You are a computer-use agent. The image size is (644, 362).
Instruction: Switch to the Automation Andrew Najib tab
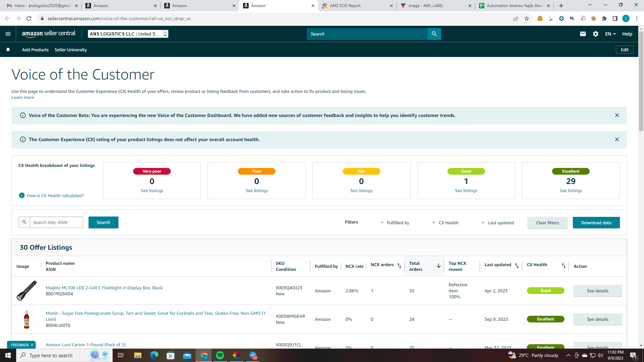coord(514,6)
